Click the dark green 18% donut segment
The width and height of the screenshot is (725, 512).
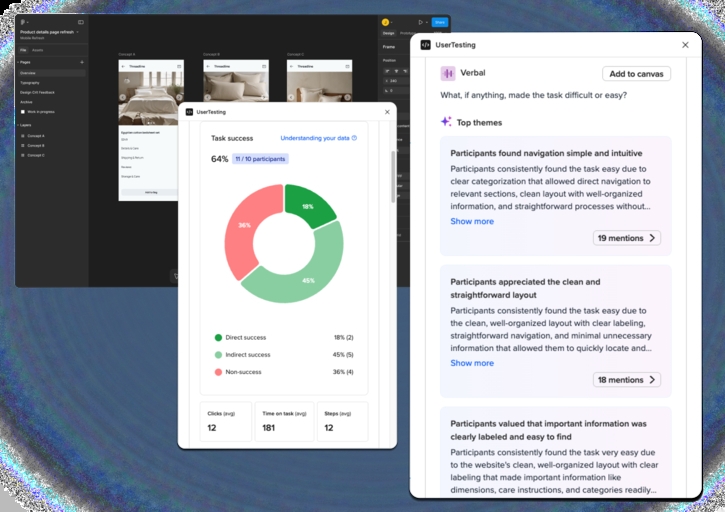click(310, 205)
